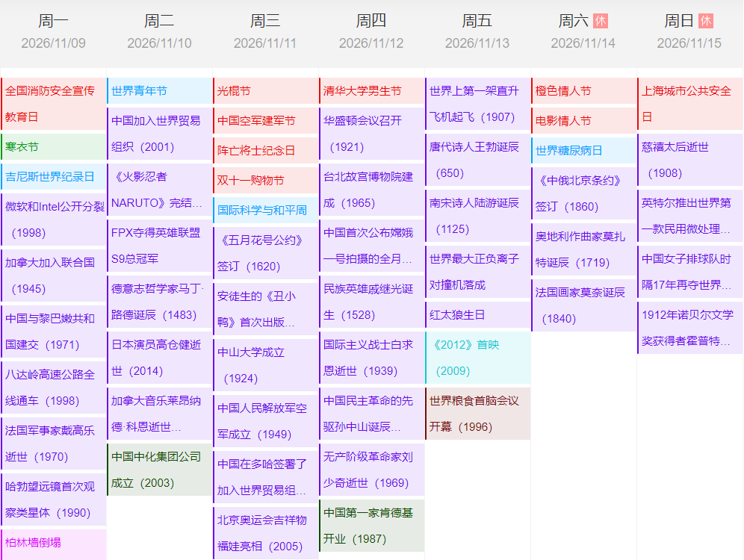Click the green 寒衣节 entry
This screenshot has width=744, height=560.
[54, 147]
